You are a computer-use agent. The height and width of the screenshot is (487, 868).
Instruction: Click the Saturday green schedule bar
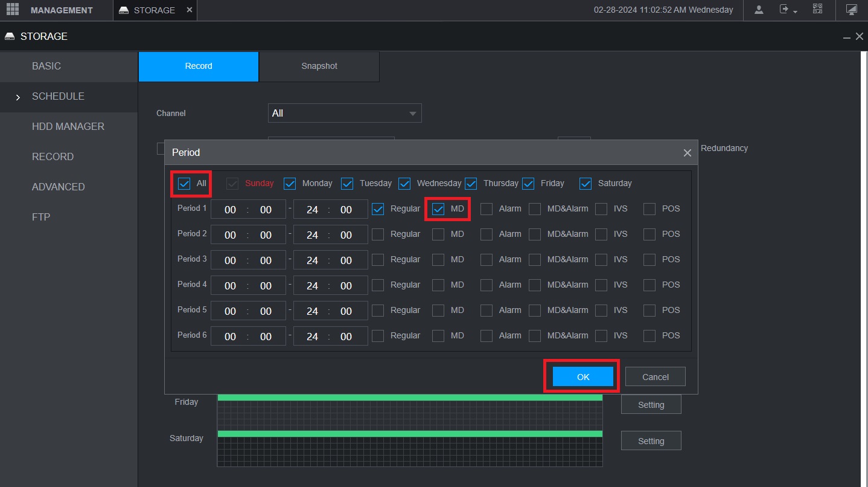click(x=410, y=434)
